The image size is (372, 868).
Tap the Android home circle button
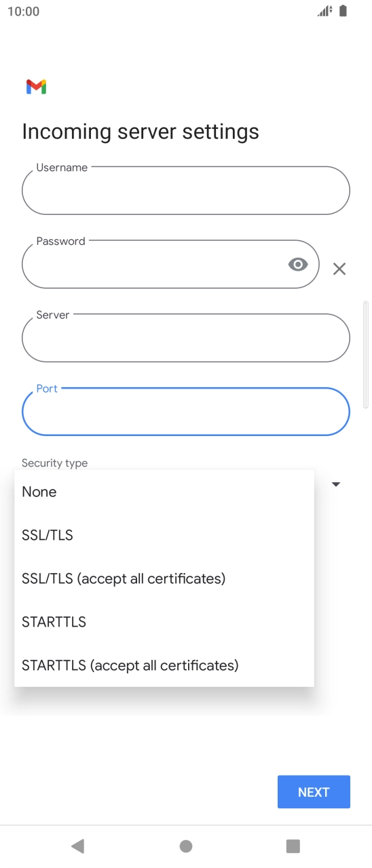point(186,846)
